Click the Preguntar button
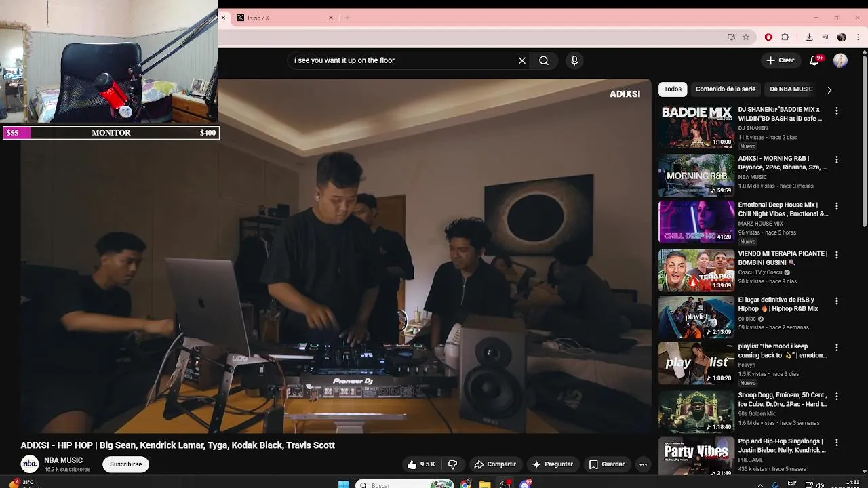The height and width of the screenshot is (488, 868). tap(553, 464)
